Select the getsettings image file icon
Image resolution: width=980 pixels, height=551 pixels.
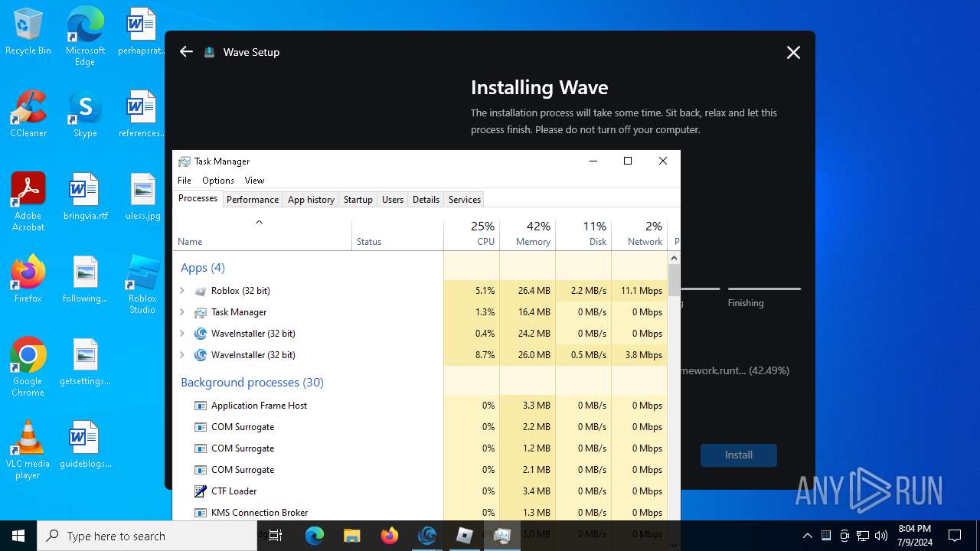click(x=85, y=362)
